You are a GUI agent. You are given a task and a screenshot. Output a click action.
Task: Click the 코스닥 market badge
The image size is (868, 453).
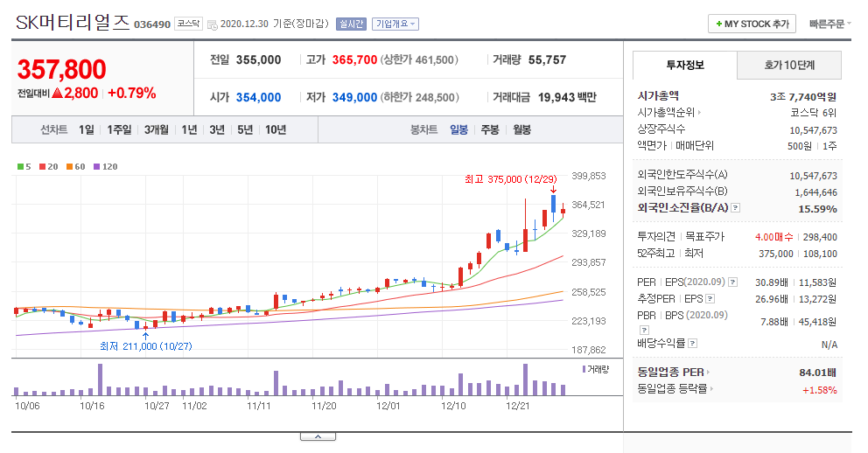(188, 24)
